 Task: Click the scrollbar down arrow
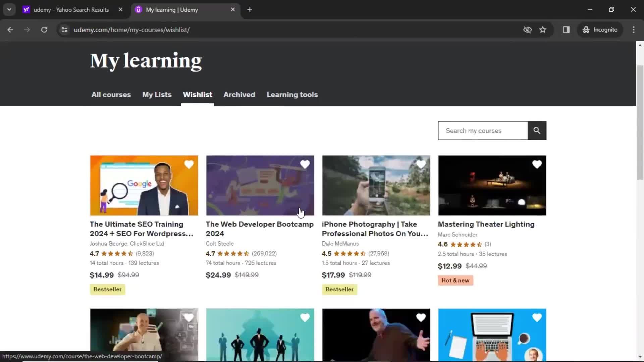[x=640, y=357]
